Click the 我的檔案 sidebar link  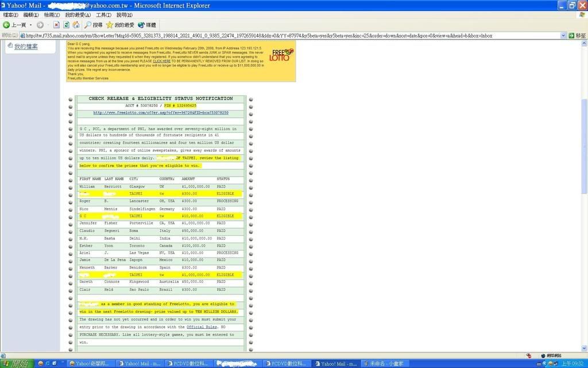coord(26,47)
